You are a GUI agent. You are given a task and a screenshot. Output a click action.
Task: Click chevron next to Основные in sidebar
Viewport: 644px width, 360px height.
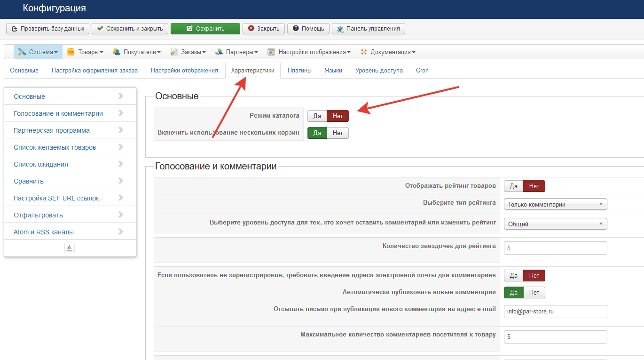coord(121,96)
